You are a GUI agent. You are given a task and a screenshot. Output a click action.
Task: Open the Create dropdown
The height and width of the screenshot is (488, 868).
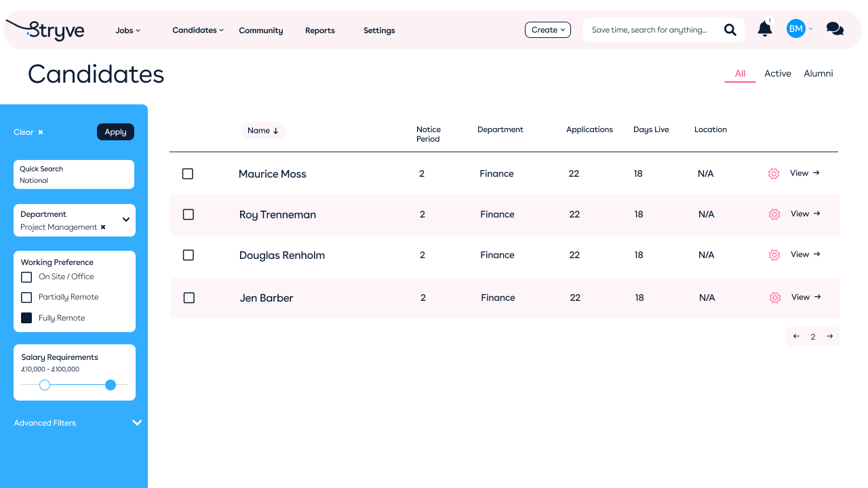click(548, 30)
